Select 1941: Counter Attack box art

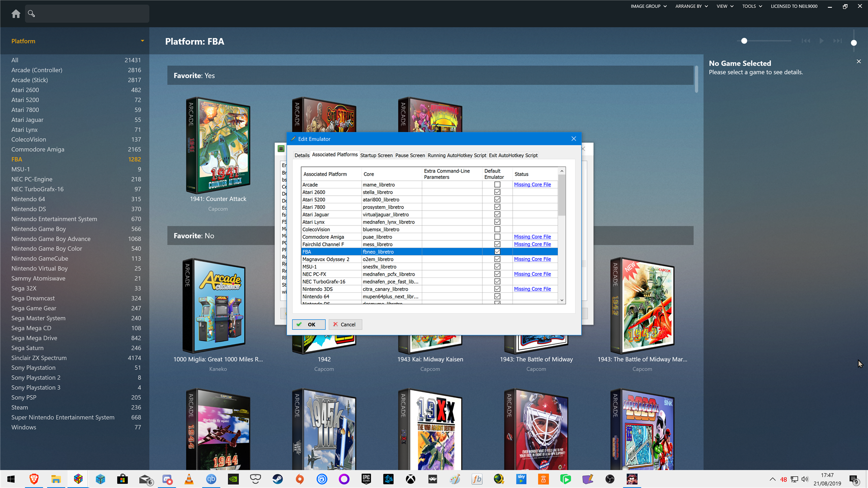218,145
